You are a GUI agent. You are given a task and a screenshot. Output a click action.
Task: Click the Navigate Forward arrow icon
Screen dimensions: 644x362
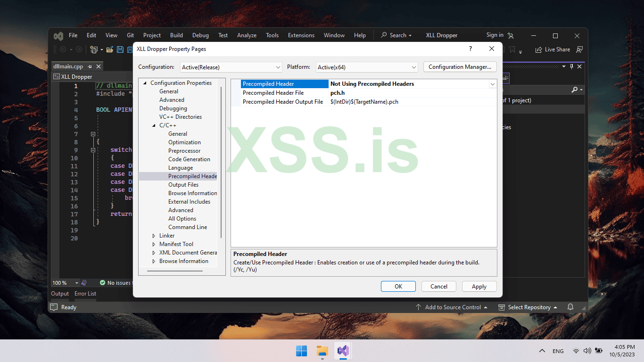[x=79, y=49]
